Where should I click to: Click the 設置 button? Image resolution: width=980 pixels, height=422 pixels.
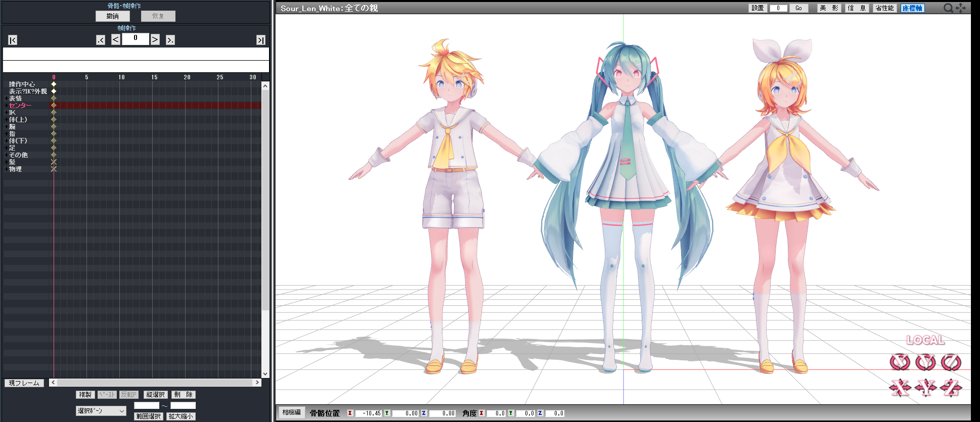tap(758, 8)
